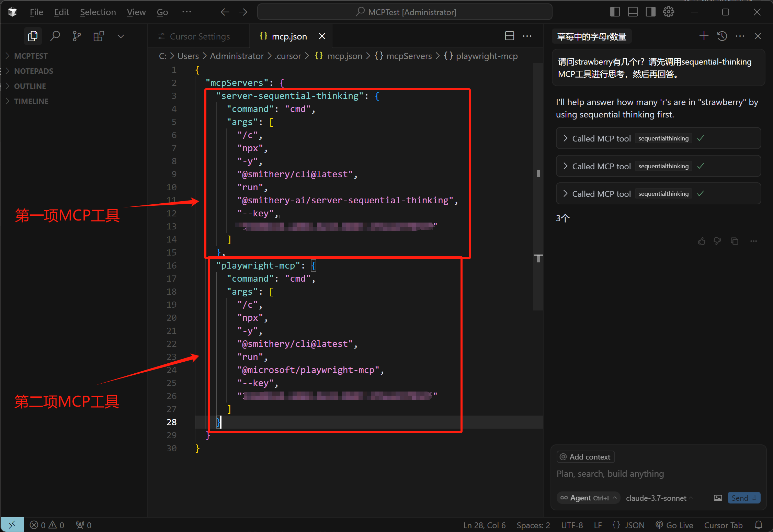Go back with the left arrow

(225, 12)
